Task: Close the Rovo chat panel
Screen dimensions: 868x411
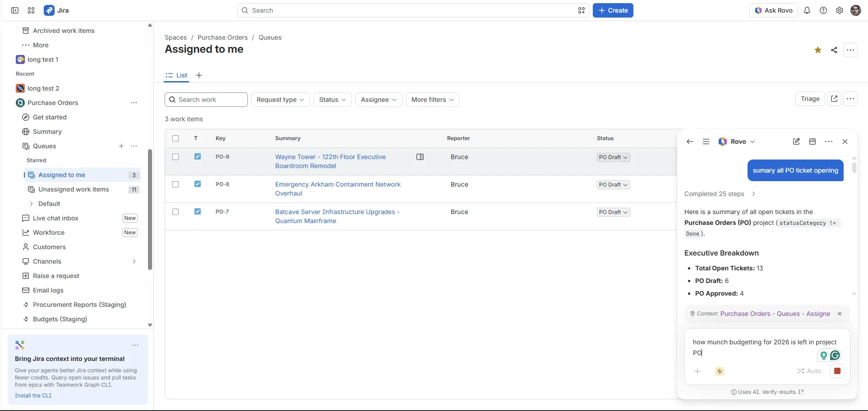Action: pyautogui.click(x=845, y=142)
